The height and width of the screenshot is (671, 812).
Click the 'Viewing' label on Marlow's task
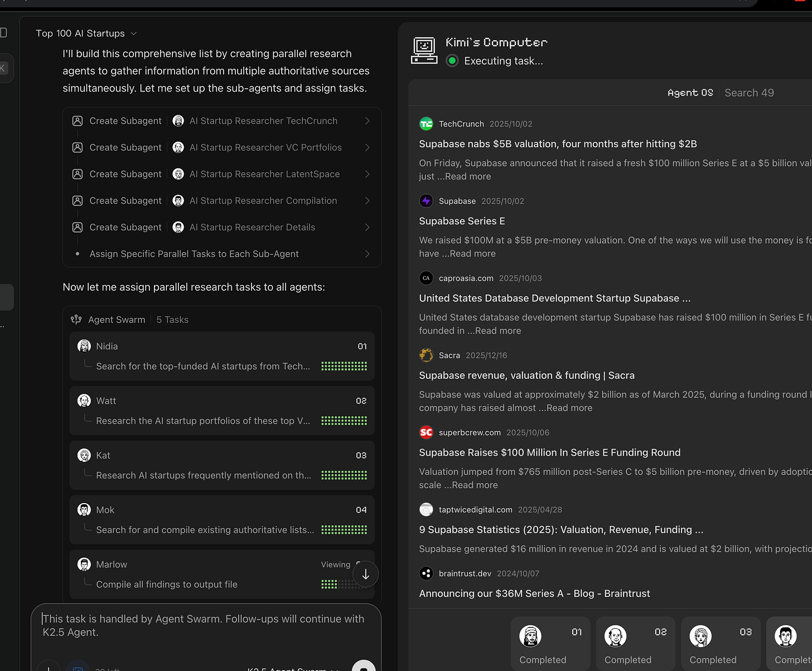pos(336,564)
